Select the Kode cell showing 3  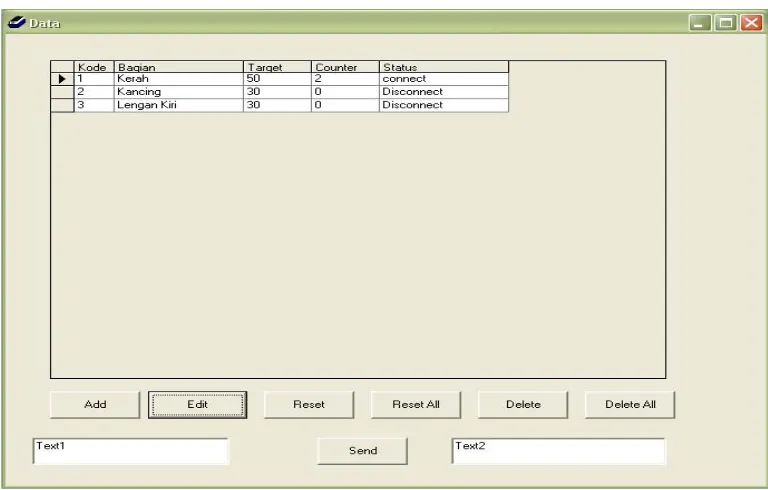click(94, 105)
